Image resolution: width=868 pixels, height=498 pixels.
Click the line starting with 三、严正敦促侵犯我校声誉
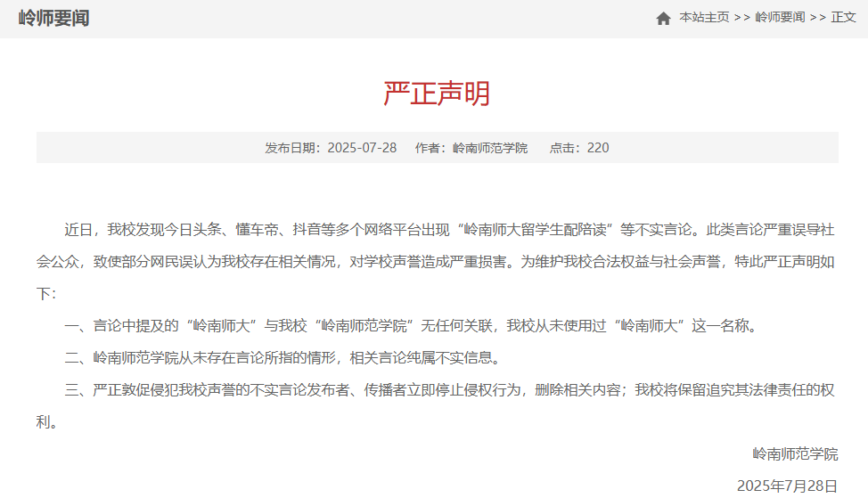(449, 390)
